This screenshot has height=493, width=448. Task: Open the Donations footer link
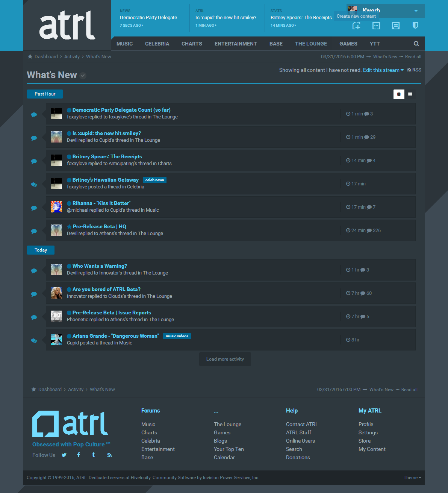(x=298, y=457)
